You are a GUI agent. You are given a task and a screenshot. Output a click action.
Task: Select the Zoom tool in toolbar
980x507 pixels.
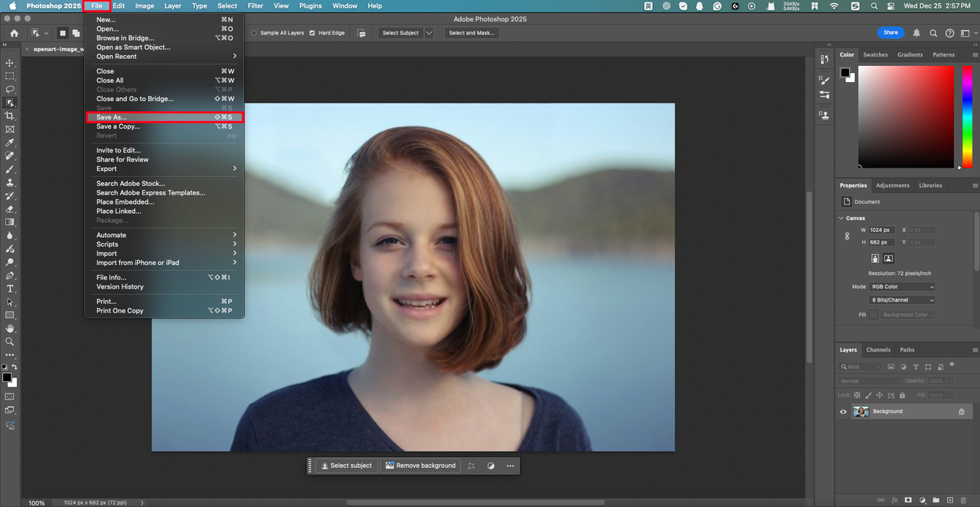tap(10, 342)
